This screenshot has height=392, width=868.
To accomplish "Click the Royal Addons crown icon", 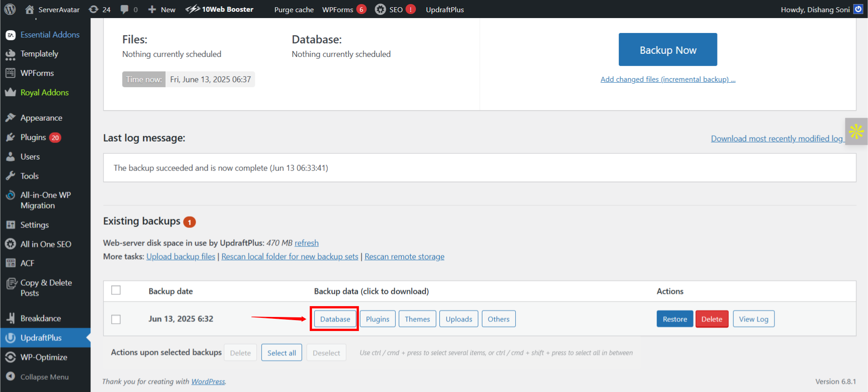I will [x=10, y=93].
